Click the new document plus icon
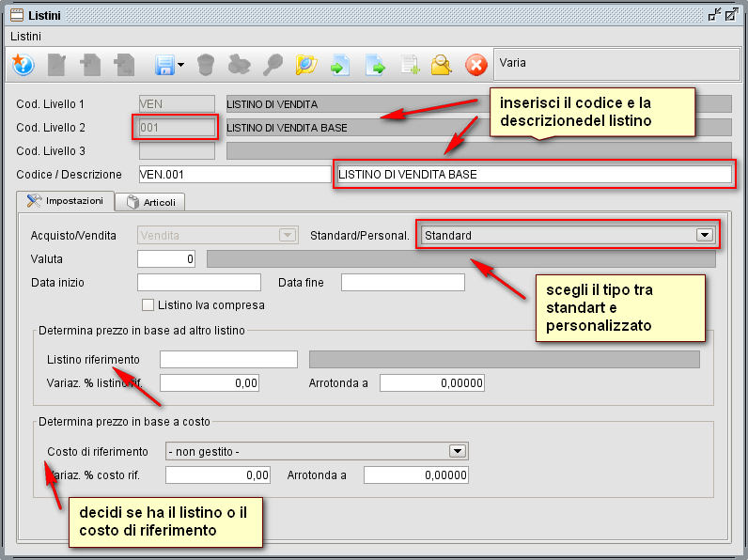 click(90, 65)
